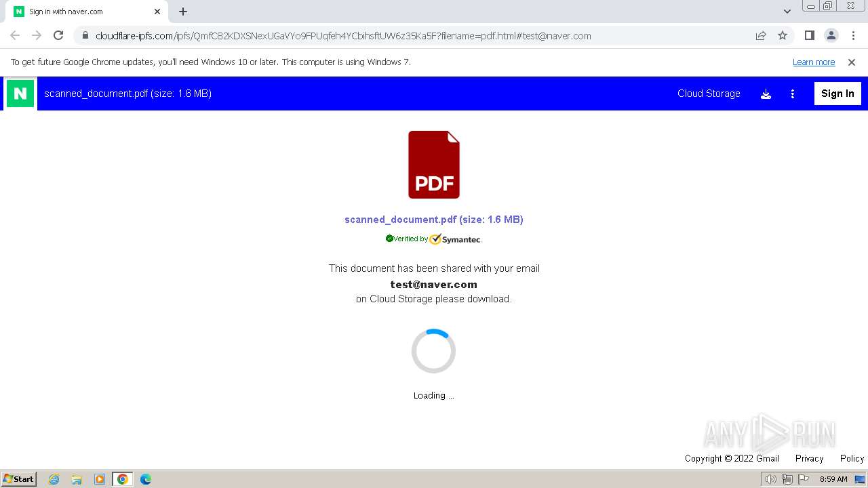Click the download icon in blue header
This screenshot has width=868, height=488.
point(766,94)
